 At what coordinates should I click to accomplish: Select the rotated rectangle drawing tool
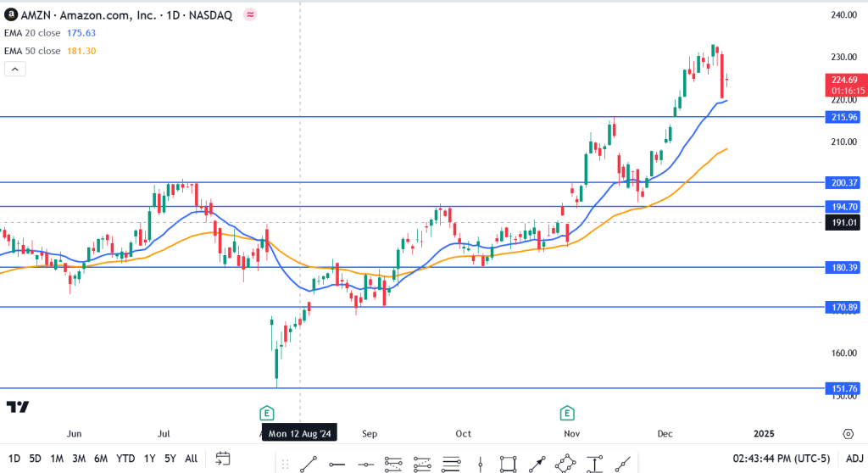(x=565, y=464)
